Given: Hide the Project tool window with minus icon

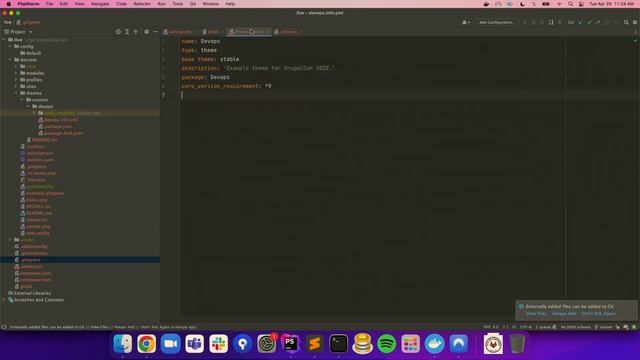Looking at the screenshot, I should click(155, 31).
